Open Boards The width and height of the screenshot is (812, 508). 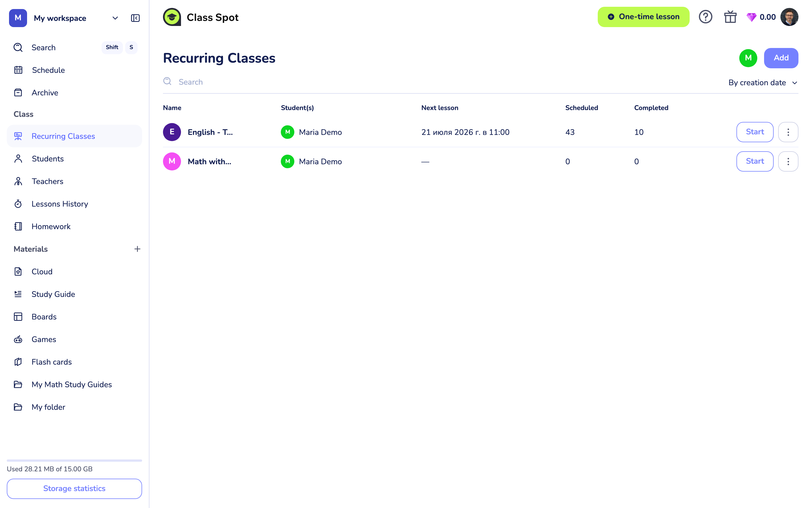[74, 317]
